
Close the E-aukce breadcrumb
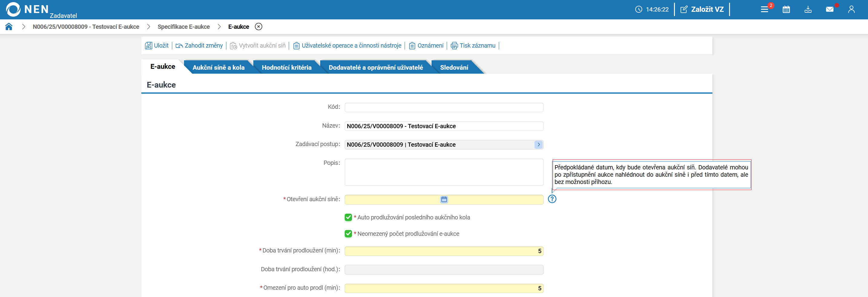[258, 27]
